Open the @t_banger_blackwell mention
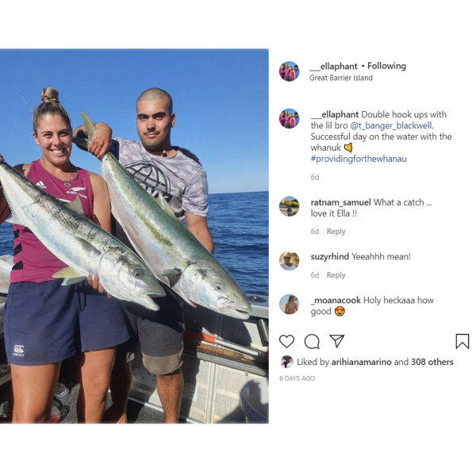Screen dimensions: 476x476 (x=391, y=125)
